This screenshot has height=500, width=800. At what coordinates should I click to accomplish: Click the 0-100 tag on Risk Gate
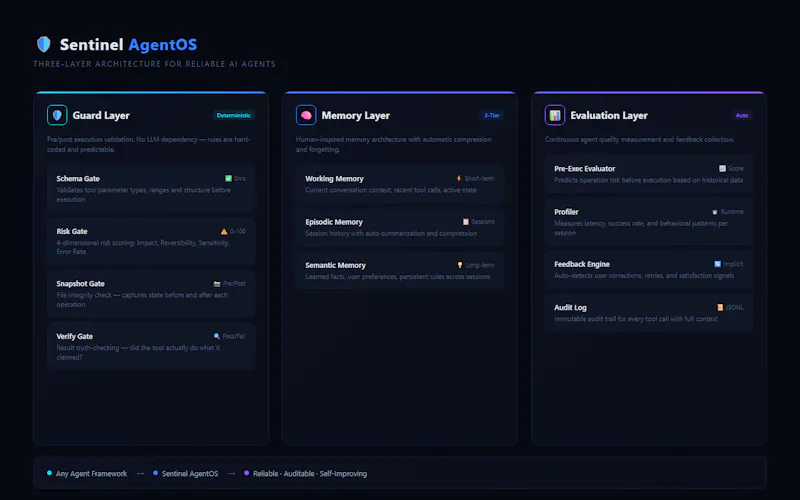click(x=238, y=232)
